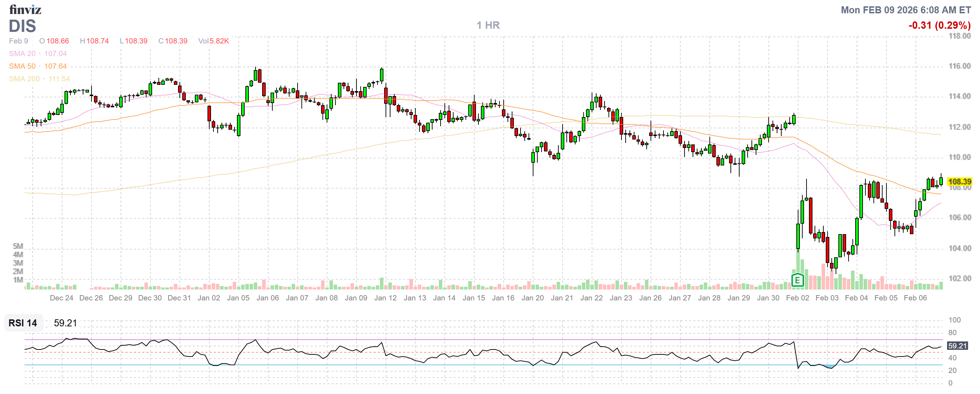Image resolution: width=980 pixels, height=394 pixels.
Task: Click the earnings E marker icon
Action: coord(797,280)
